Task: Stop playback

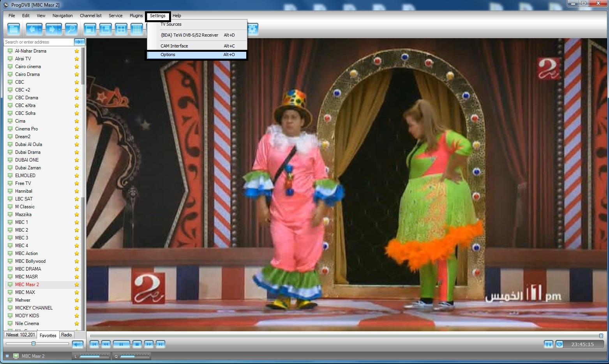Action: click(137, 344)
